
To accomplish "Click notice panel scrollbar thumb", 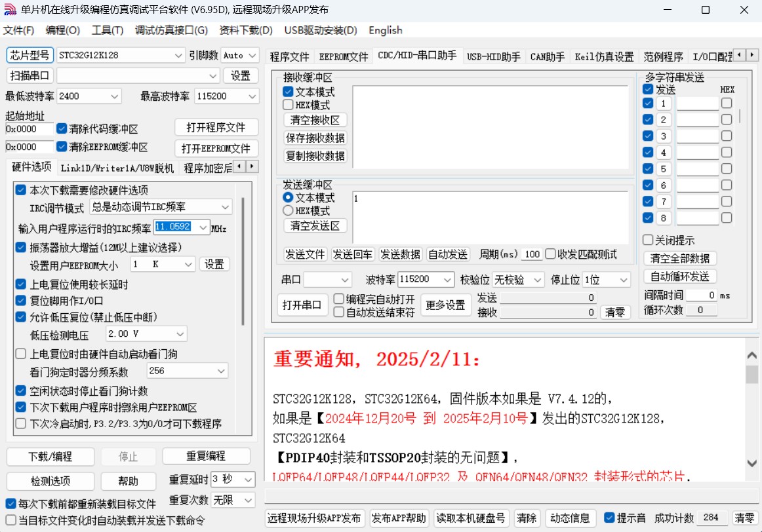I will (x=752, y=374).
